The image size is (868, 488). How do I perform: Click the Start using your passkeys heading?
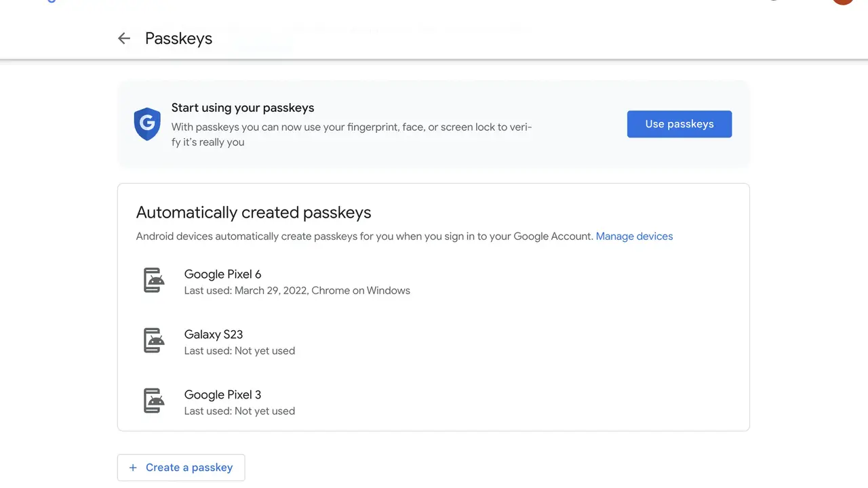tap(243, 108)
